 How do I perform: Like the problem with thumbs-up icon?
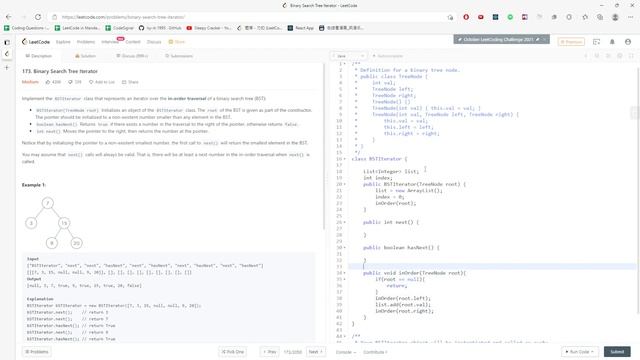point(48,82)
